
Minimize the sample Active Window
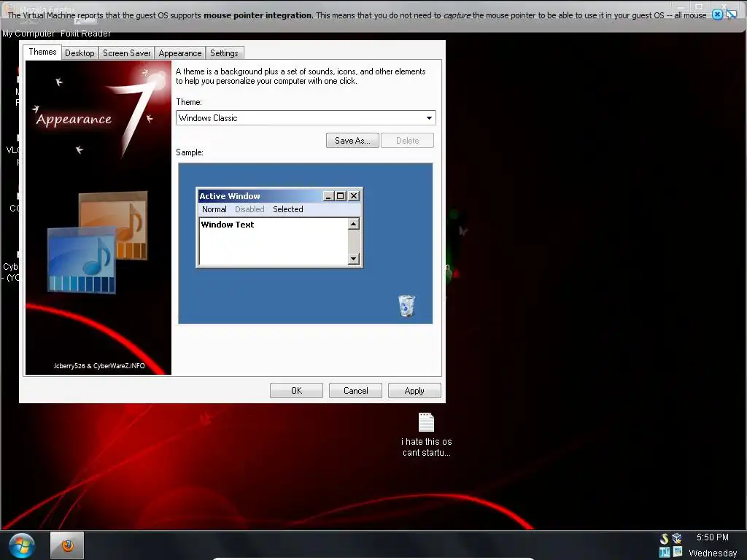[328, 195]
